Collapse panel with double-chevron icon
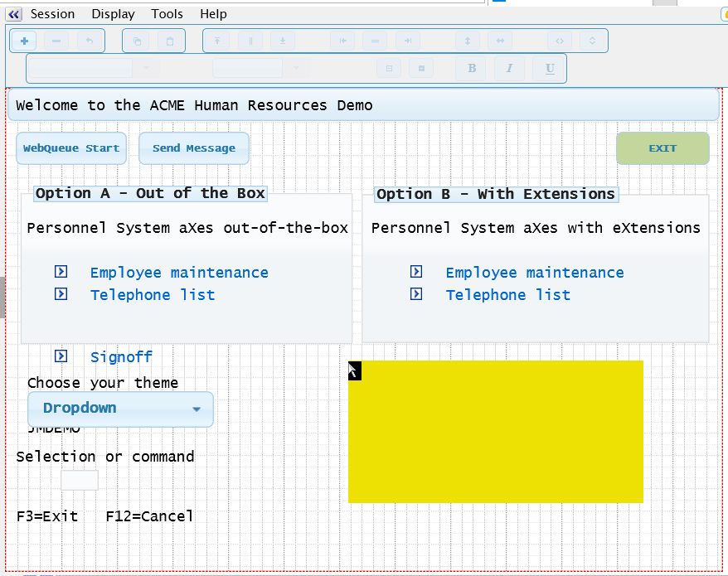Viewport: 728px width, 576px height. 13,14
